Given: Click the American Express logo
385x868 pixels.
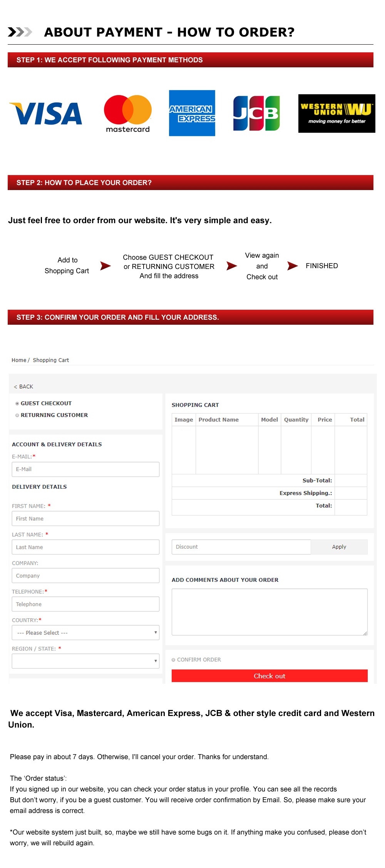Looking at the screenshot, I should coord(192,113).
